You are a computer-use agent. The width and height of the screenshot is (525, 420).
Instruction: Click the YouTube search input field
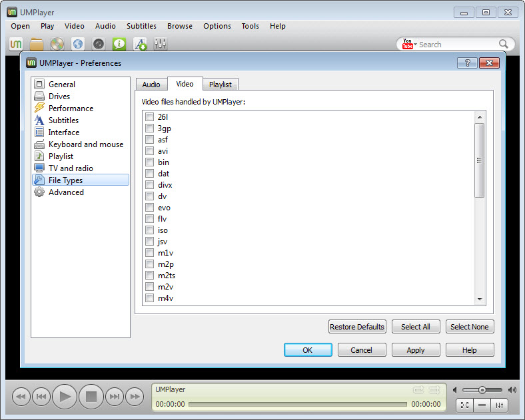[457, 45]
